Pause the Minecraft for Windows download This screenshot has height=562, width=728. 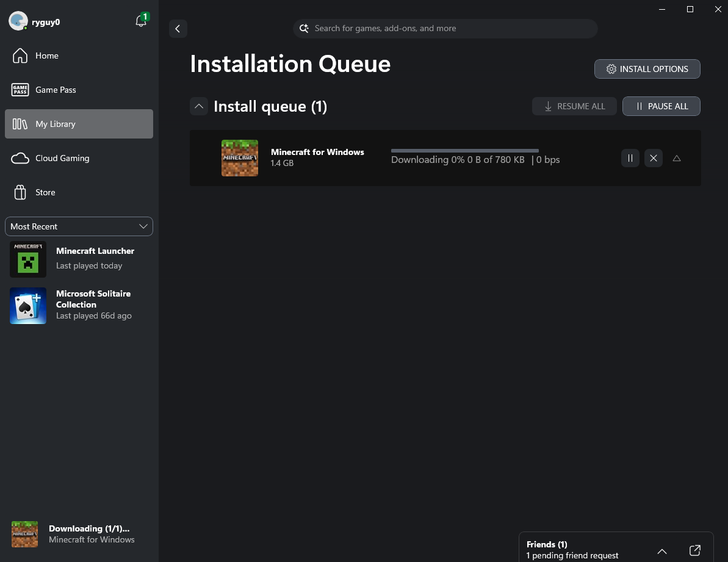(x=630, y=158)
